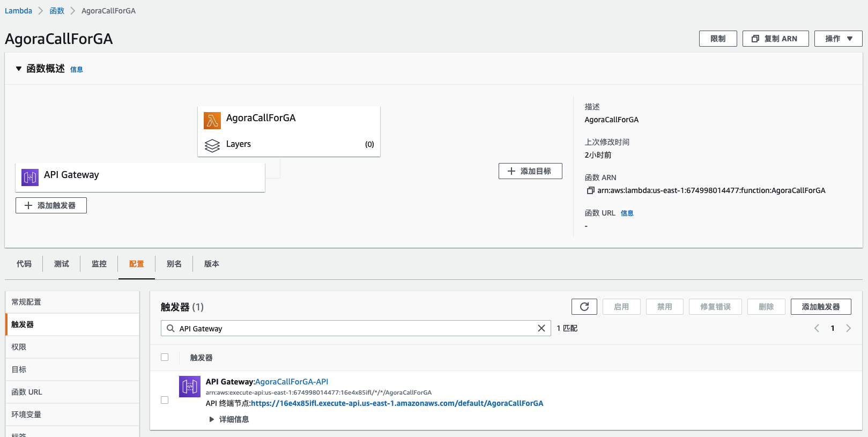
Task: Click 添加触发器 button in the triggers panel
Action: tap(821, 307)
